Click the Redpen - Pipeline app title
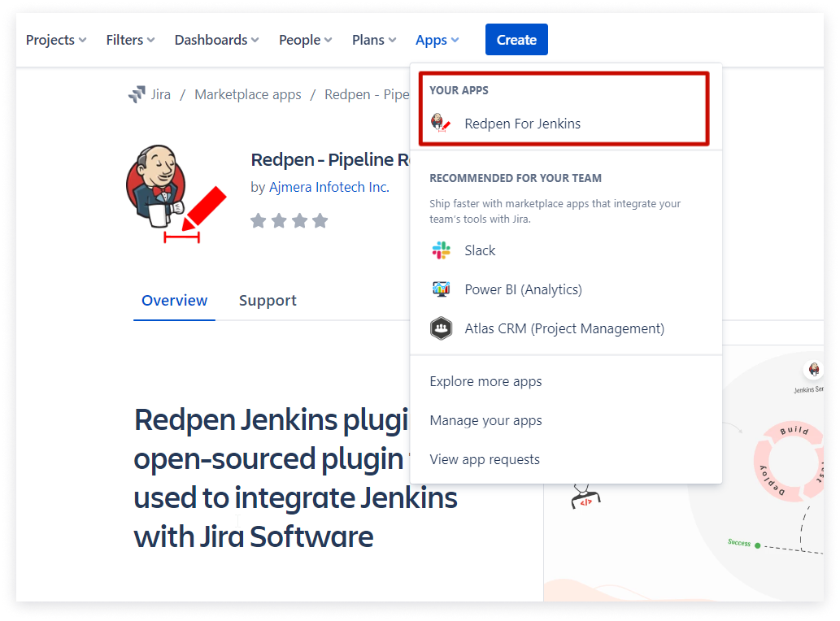The image size is (840, 621). pyautogui.click(x=330, y=159)
